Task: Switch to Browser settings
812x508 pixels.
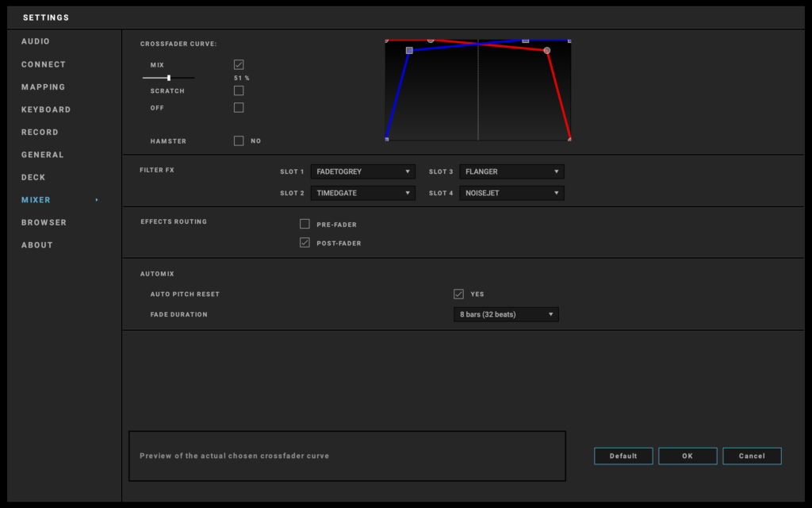Action: tap(44, 222)
